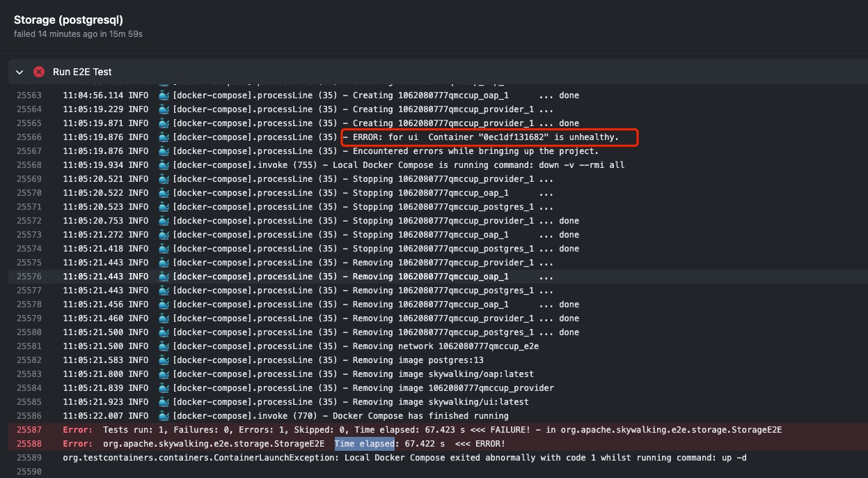Image resolution: width=868 pixels, height=478 pixels.
Task: Click the ContainerLaunchException log message
Action: 404,458
